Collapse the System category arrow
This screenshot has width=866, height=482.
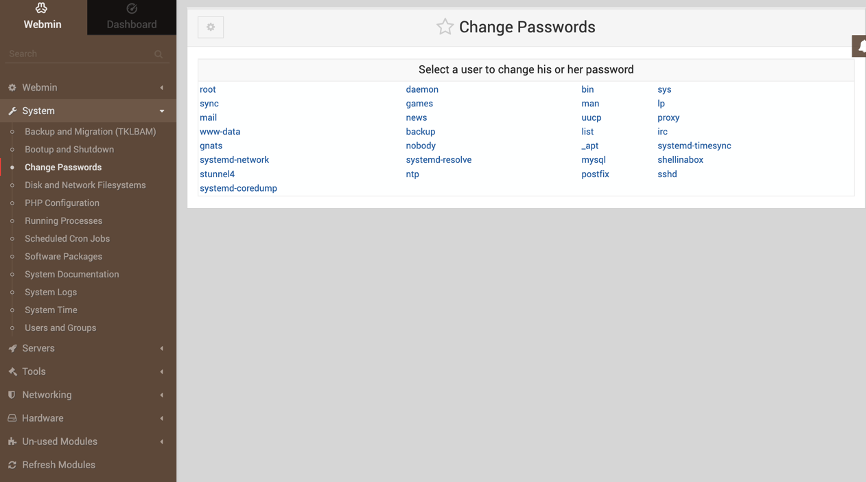click(162, 111)
